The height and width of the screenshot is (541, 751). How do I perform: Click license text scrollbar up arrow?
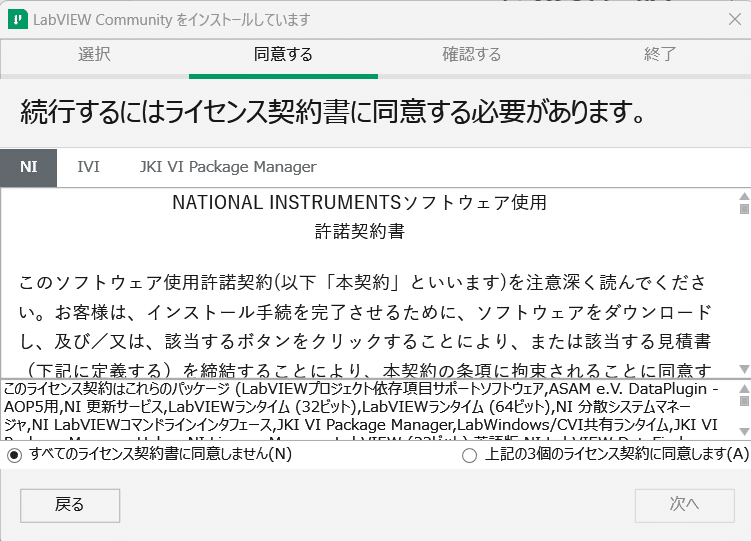click(744, 196)
